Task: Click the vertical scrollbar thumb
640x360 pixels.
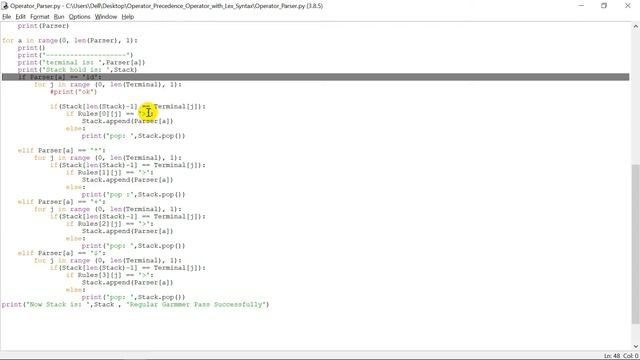Action: click(x=636, y=244)
